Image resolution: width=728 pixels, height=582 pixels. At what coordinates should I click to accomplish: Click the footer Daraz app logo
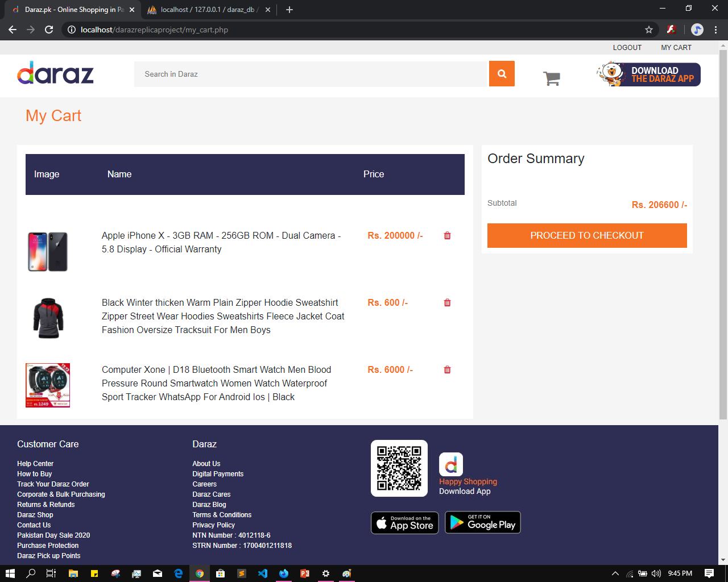(451, 464)
